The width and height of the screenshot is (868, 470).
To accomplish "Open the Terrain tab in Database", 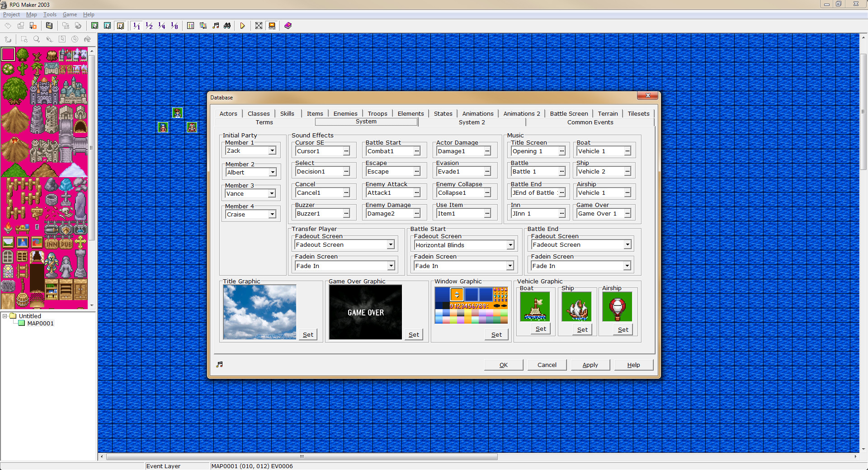I will tap(608, 113).
